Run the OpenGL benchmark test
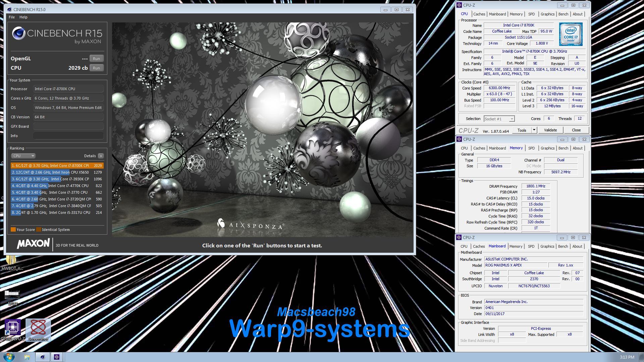This screenshot has width=644, height=362. click(x=96, y=59)
